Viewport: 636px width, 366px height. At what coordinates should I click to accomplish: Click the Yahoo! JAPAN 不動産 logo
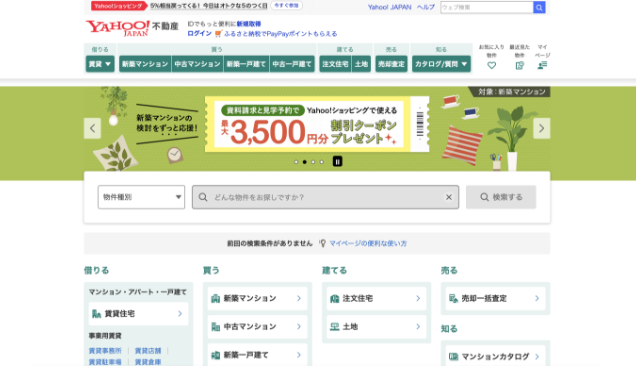(132, 28)
